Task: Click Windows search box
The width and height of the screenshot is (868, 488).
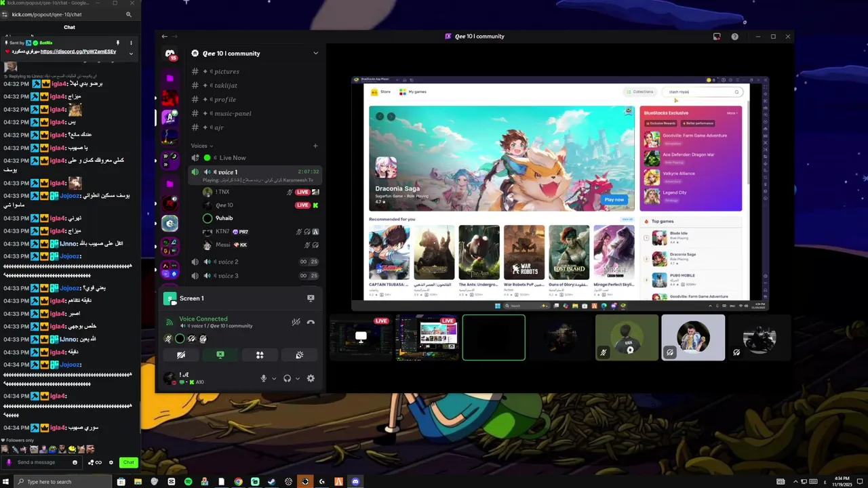Action: coord(62,481)
